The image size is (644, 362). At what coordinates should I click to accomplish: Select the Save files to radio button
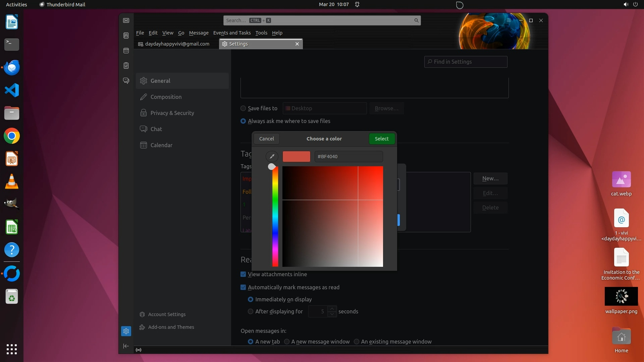pyautogui.click(x=243, y=108)
